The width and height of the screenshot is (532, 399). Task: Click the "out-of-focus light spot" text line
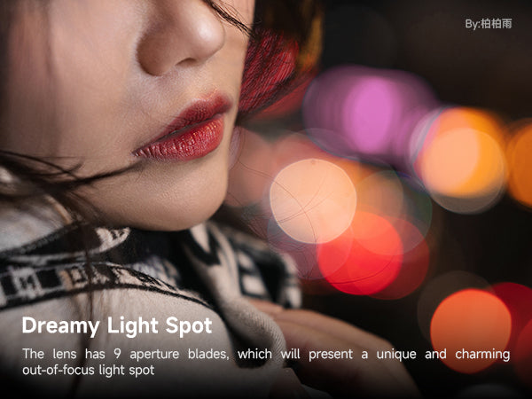(88, 370)
